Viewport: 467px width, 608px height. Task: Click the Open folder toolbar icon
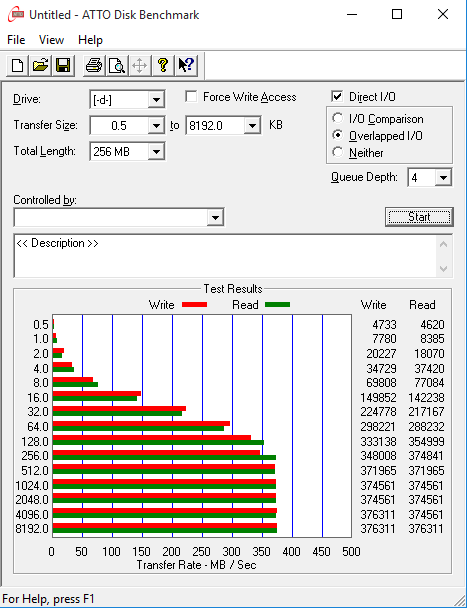pos(40,65)
